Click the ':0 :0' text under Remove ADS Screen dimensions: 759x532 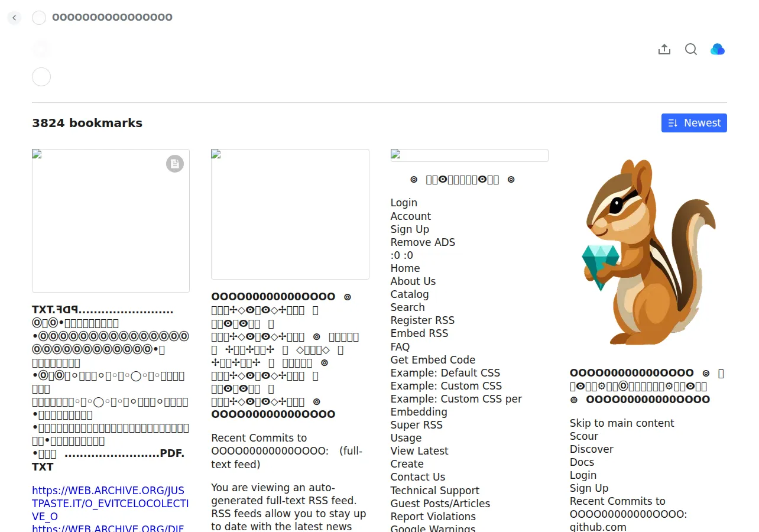(x=402, y=255)
